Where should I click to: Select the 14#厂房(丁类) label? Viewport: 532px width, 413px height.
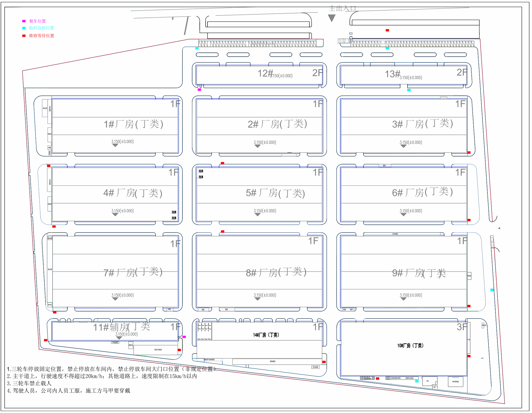click(x=266, y=335)
